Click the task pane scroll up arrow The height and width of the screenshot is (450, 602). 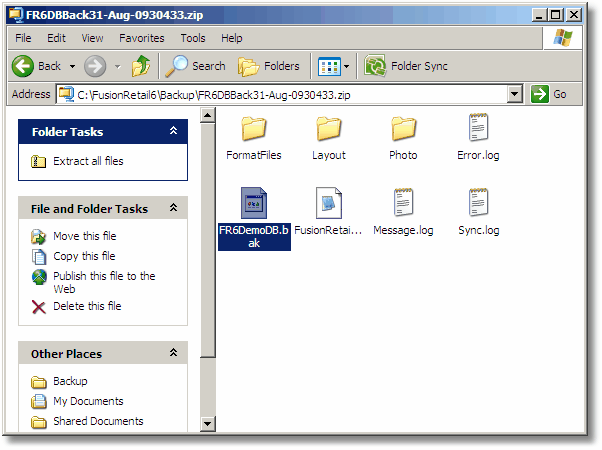coord(208,115)
